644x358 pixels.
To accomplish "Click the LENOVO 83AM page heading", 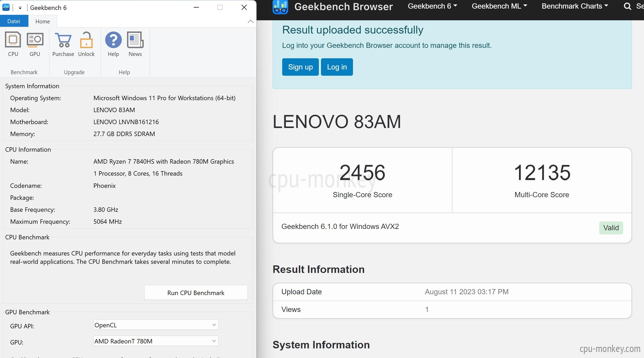I will coord(337,122).
